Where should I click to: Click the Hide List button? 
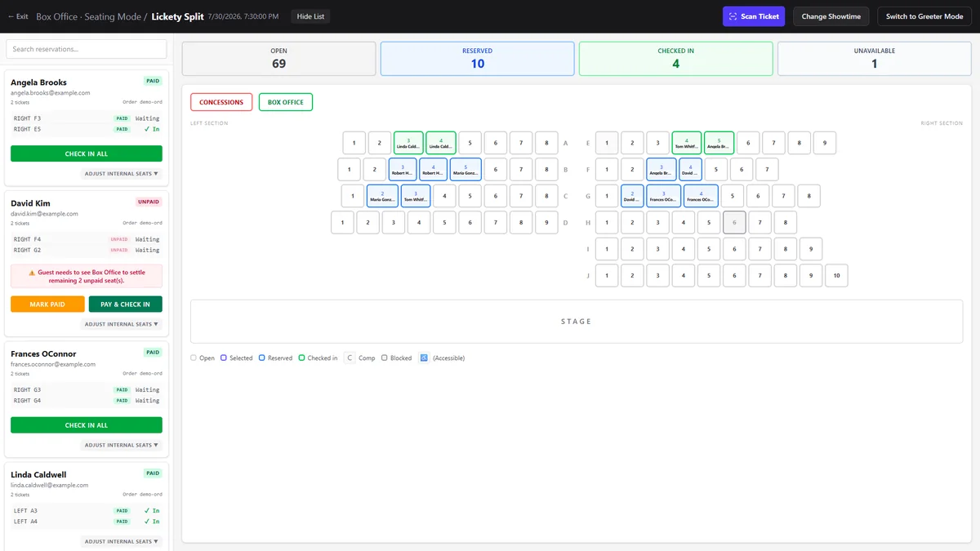coord(310,16)
